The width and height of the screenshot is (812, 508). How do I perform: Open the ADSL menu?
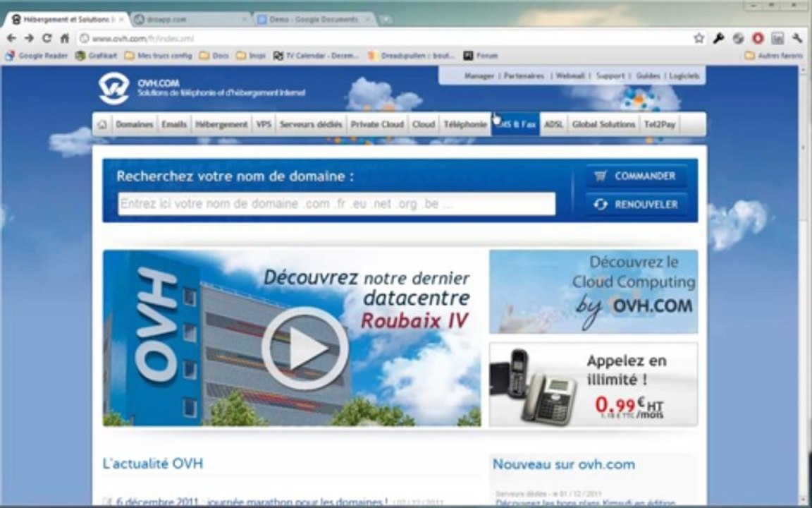coord(553,124)
